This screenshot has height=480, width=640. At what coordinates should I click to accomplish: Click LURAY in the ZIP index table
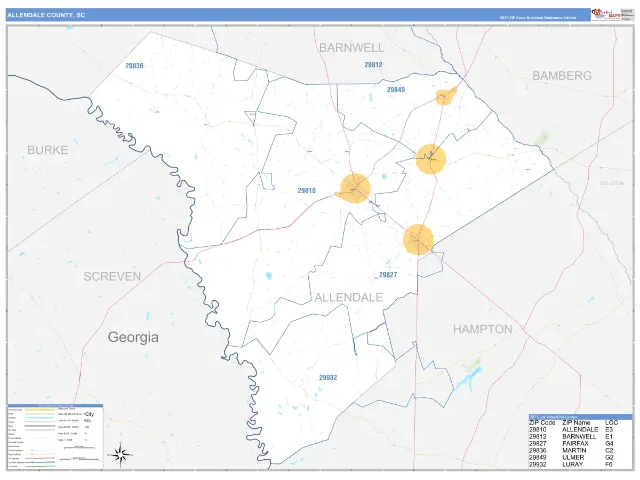(x=573, y=464)
